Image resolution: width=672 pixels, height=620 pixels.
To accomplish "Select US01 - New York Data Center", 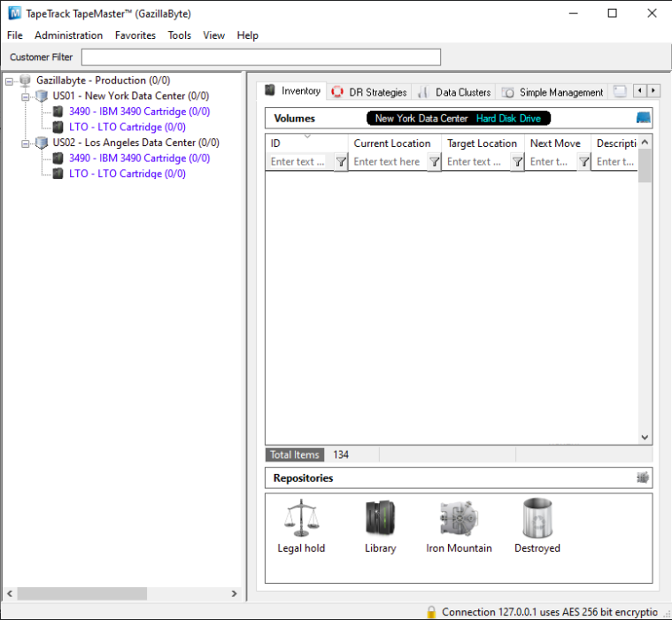I will coord(131,96).
